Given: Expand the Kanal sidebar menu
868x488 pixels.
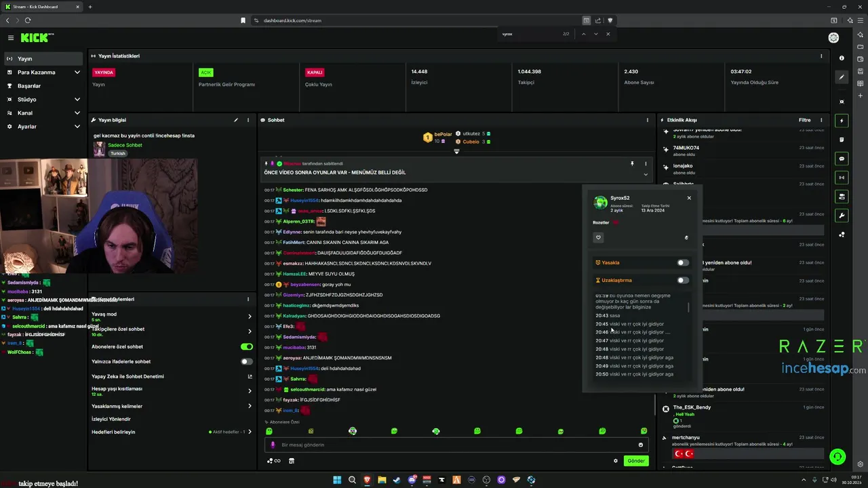Looking at the screenshot, I should point(44,113).
